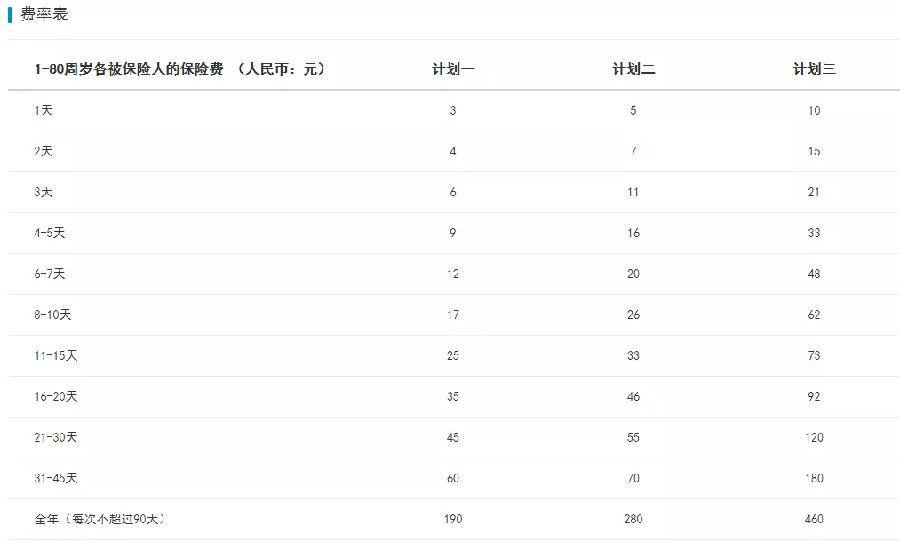Screen dimensions: 900x542
Task: Click the 计划三 price 62 for 8-10天
Action: 814,315
